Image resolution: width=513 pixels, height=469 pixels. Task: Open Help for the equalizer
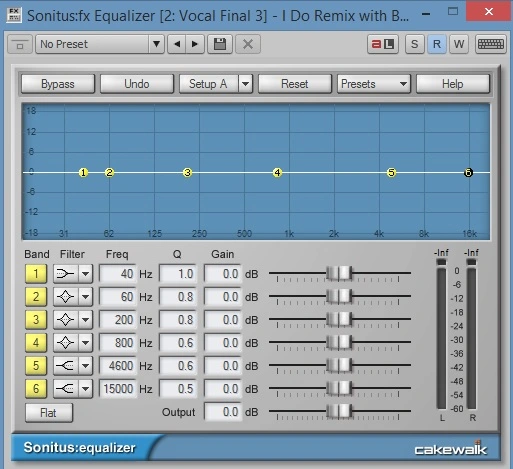(453, 84)
